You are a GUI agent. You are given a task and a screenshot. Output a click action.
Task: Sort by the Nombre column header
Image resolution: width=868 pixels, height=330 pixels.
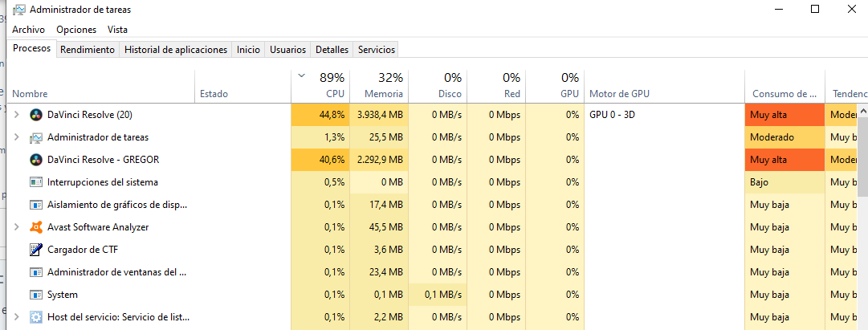[x=31, y=94]
